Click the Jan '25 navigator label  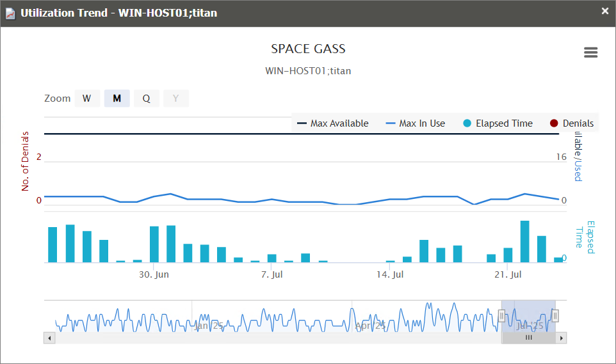tap(209, 326)
